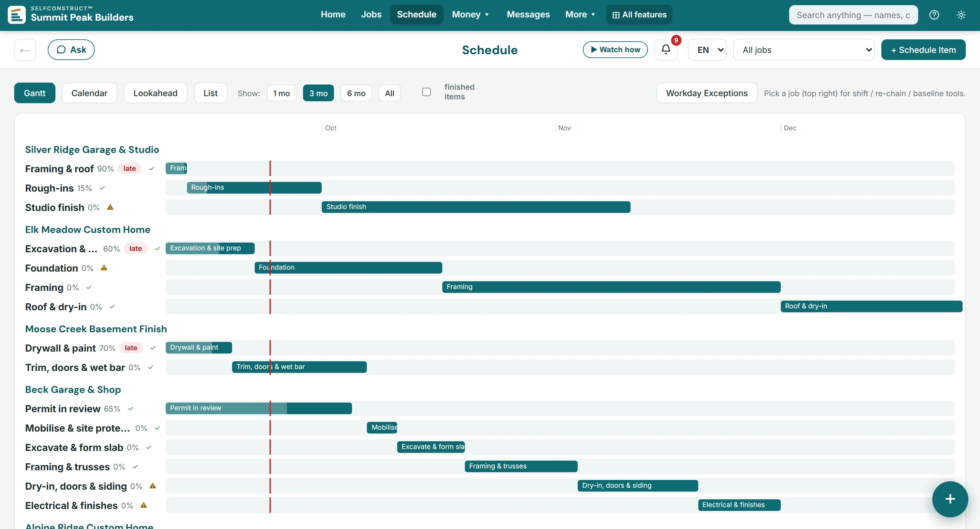This screenshot has height=529, width=980.
Task: Click the SelfConstruct logo icon
Action: tap(16, 15)
